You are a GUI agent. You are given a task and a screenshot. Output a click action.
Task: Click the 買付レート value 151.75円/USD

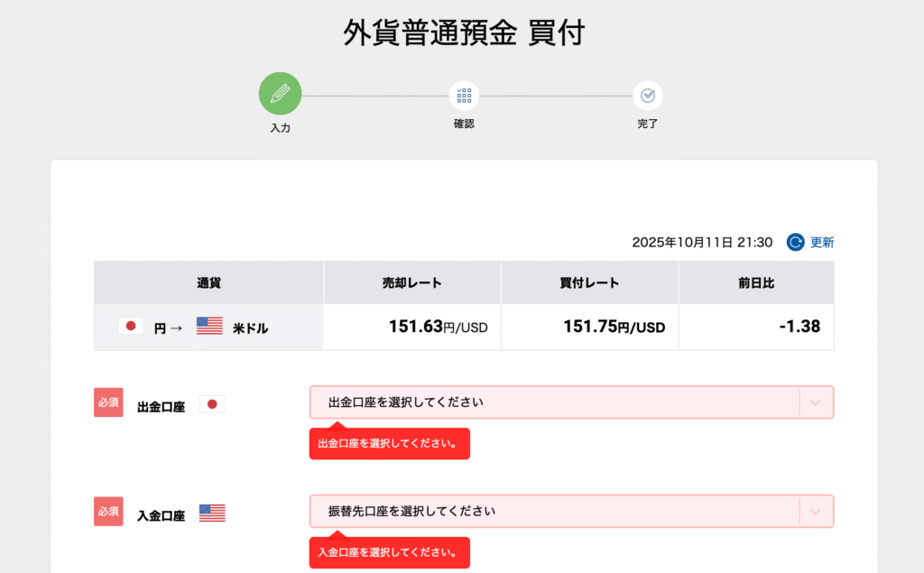click(614, 327)
